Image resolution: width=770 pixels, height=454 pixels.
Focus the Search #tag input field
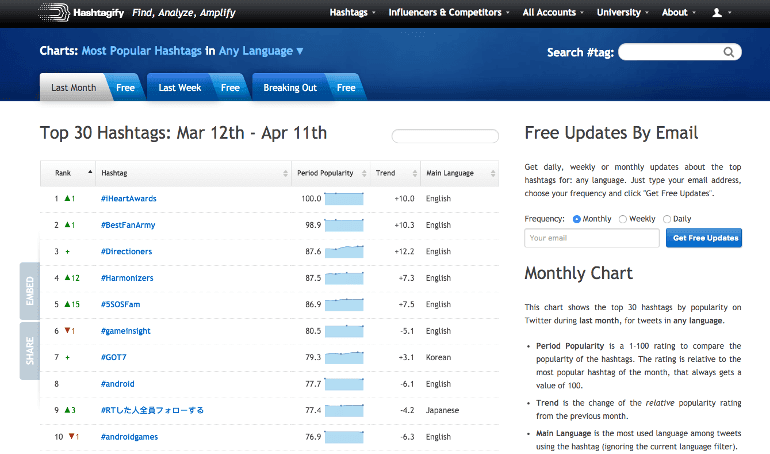point(680,52)
